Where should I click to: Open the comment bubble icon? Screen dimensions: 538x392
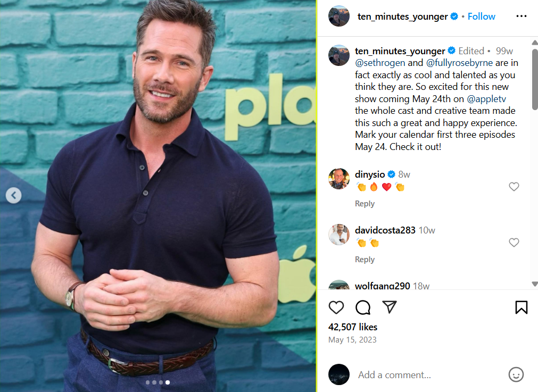pyautogui.click(x=363, y=307)
